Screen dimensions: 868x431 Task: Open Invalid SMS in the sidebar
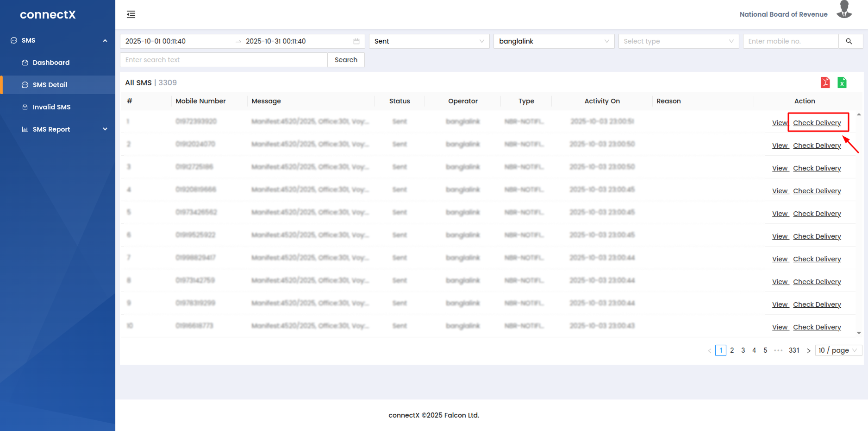51,107
